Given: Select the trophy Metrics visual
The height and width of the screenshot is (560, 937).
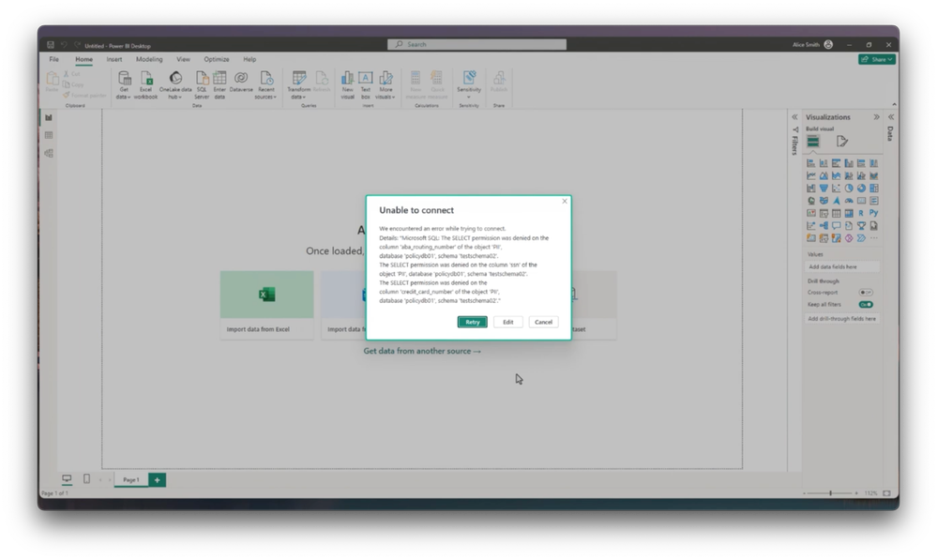Looking at the screenshot, I should (x=861, y=226).
